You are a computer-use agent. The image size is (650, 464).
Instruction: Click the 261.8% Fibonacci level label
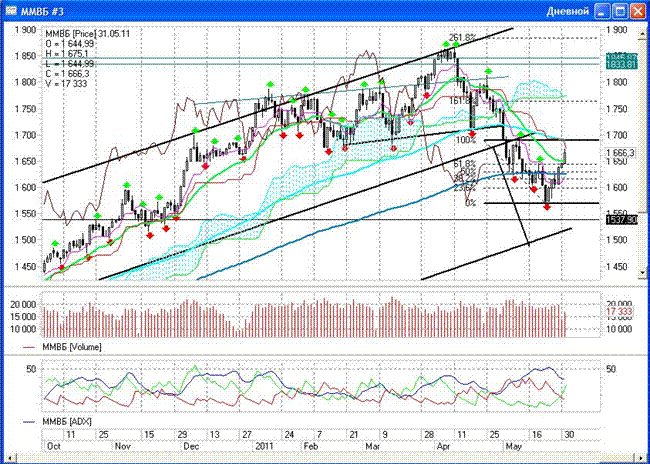(462, 37)
